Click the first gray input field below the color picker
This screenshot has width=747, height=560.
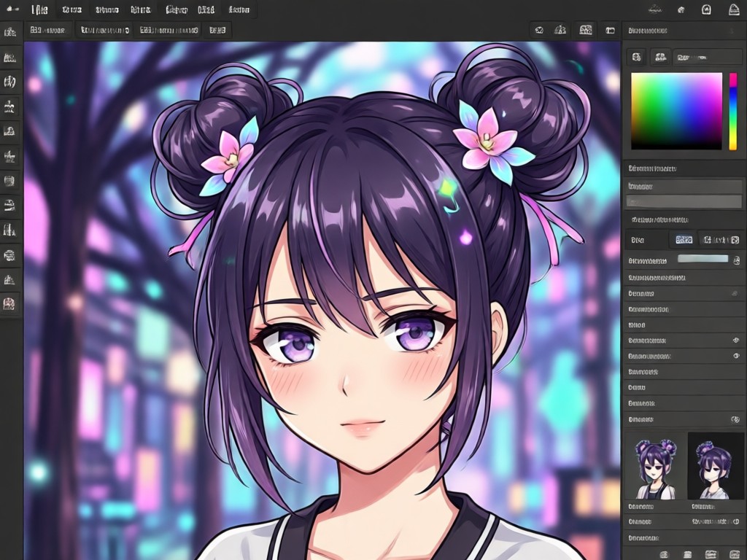[x=684, y=186]
